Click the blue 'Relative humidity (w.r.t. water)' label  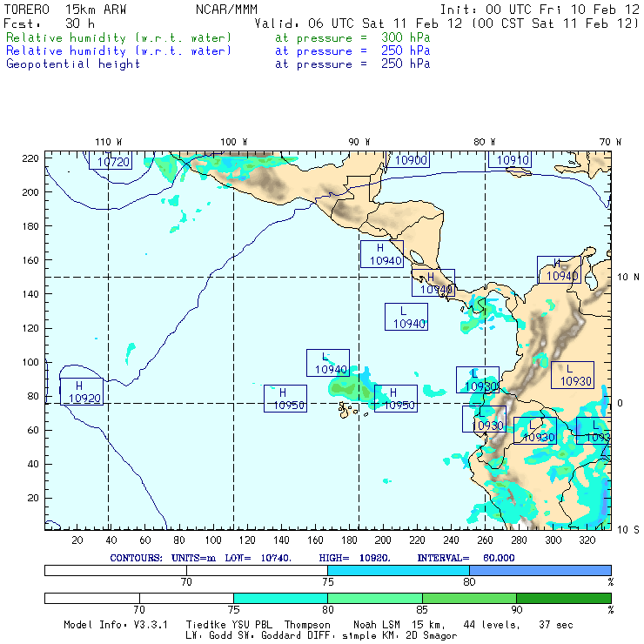[x=118, y=51]
